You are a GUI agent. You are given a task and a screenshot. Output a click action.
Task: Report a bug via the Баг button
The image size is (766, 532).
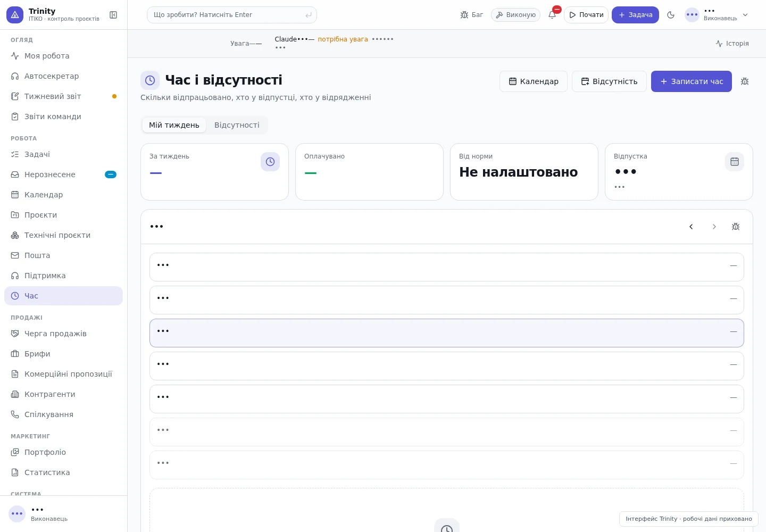tap(472, 15)
